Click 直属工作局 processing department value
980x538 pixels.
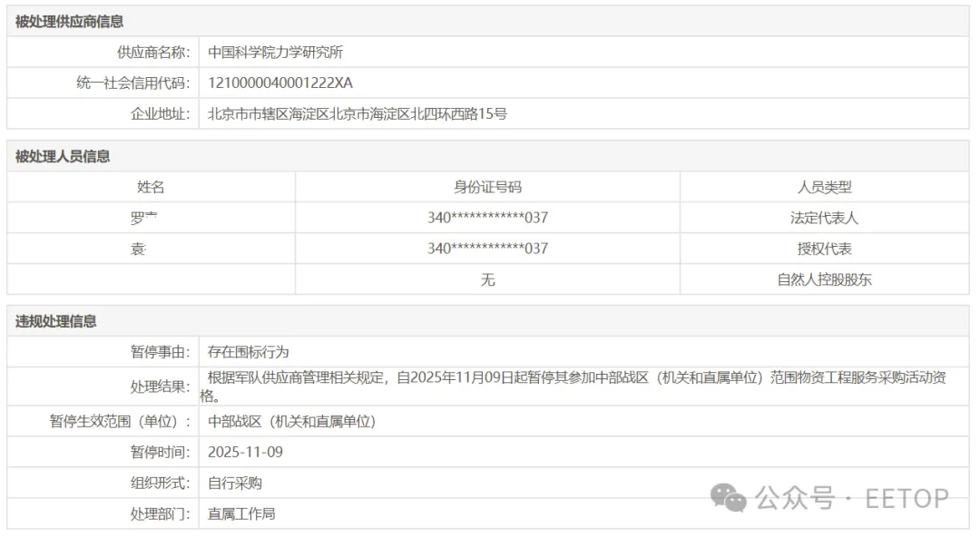point(241,514)
